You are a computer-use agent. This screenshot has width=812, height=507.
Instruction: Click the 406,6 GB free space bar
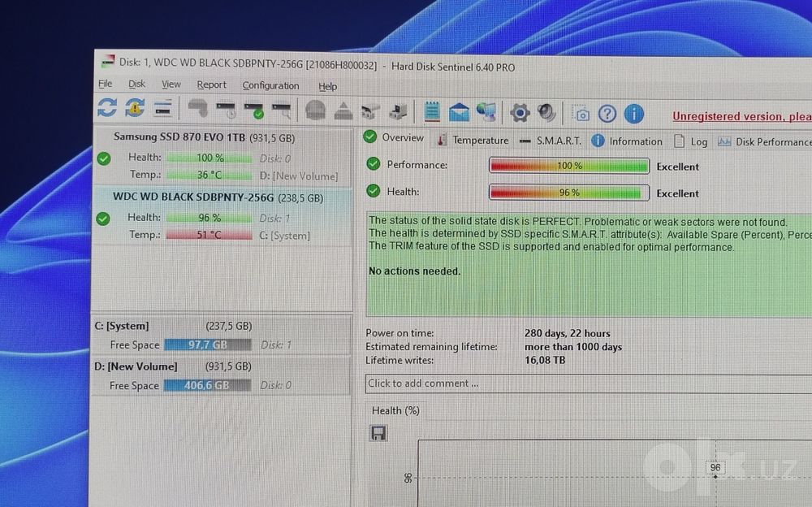(x=207, y=385)
